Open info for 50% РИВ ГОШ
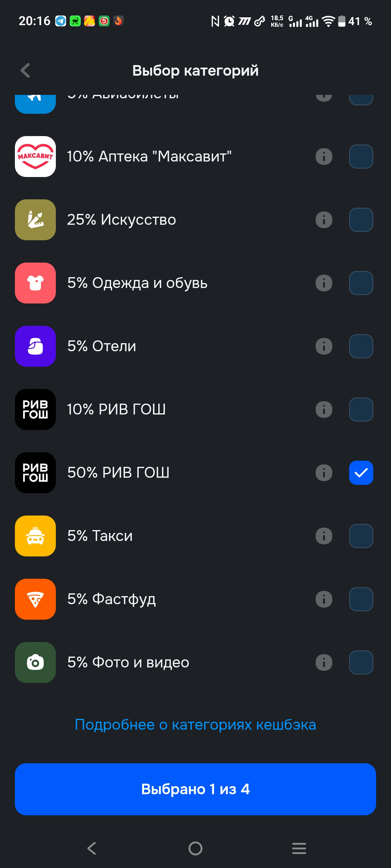The image size is (391, 868). click(x=324, y=473)
